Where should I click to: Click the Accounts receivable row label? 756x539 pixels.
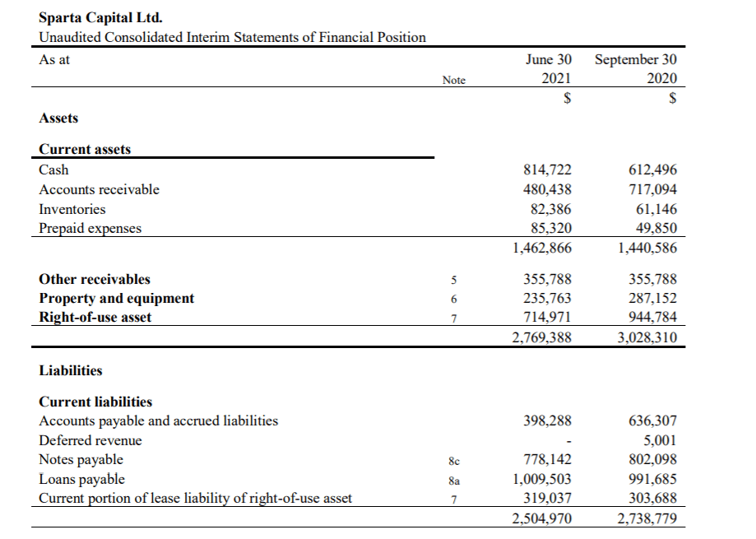(x=99, y=189)
